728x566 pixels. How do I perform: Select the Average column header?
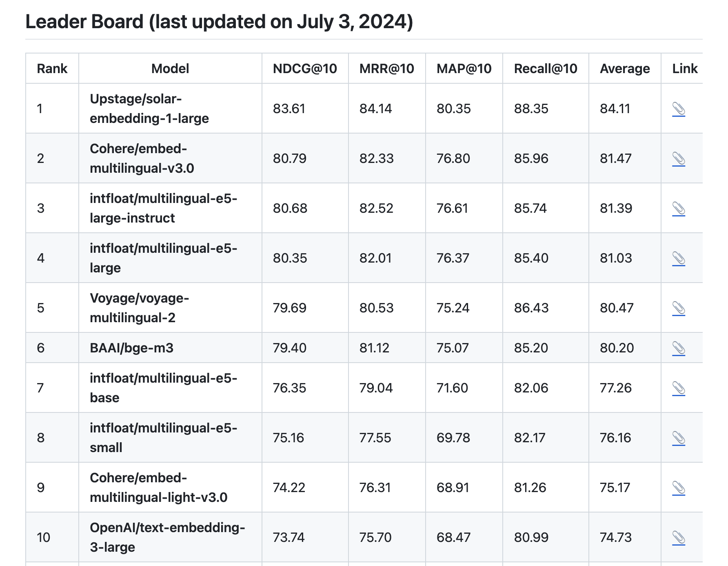(625, 69)
